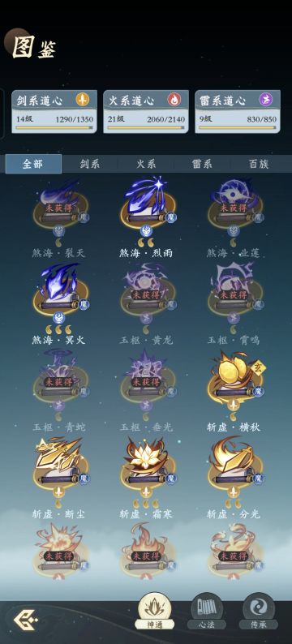The width and height of the screenshot is (292, 644).
Task: Open the 神通 bottom navigation button
Action: (154, 611)
